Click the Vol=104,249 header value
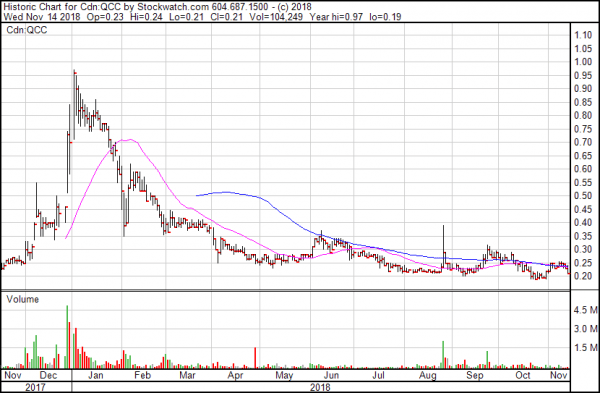 [x=276, y=17]
